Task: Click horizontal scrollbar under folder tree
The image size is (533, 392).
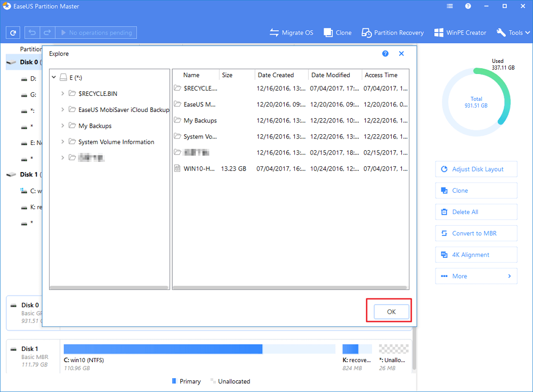Action: pos(109,288)
